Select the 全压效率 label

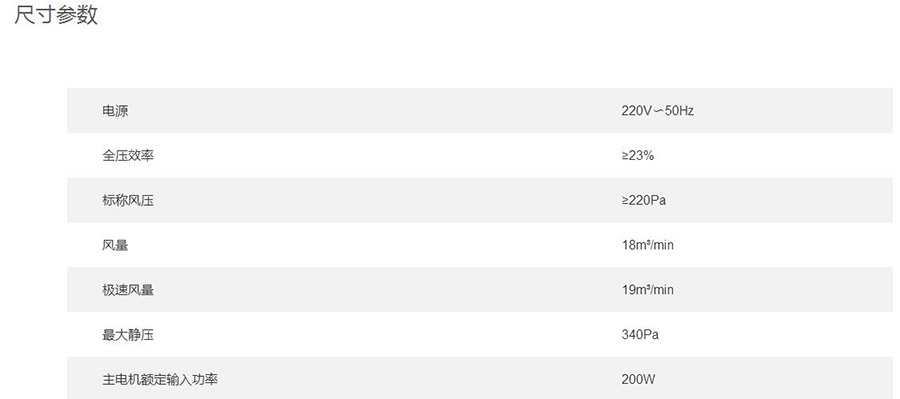tap(128, 156)
